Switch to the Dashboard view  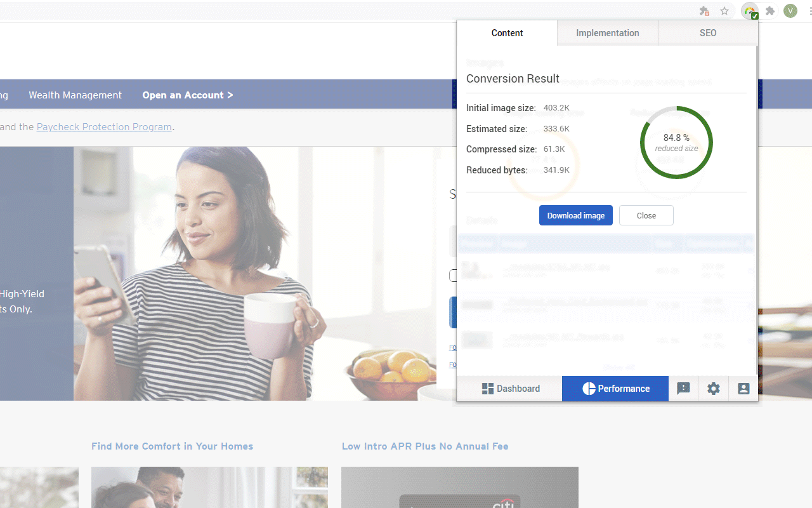pos(510,388)
